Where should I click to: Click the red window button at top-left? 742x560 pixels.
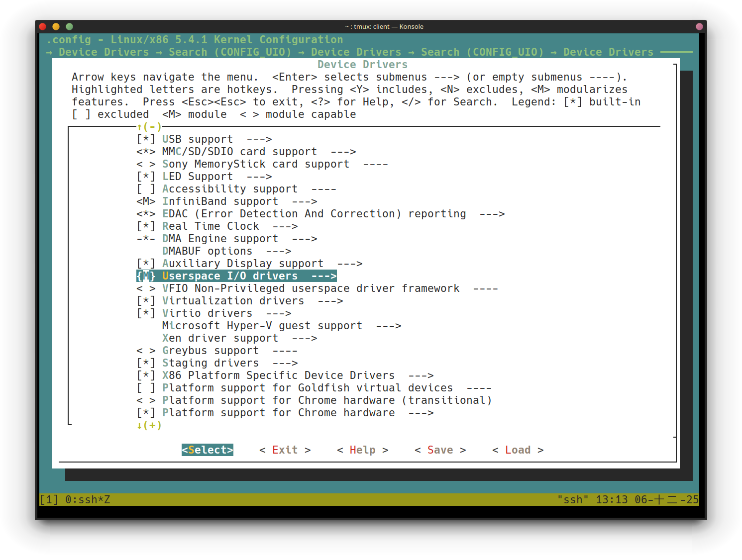pos(42,26)
